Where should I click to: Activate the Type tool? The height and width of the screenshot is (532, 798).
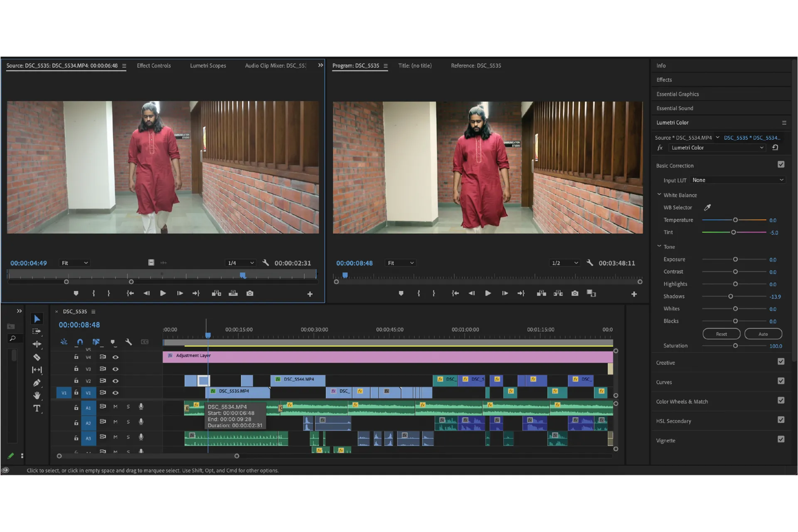tap(37, 408)
